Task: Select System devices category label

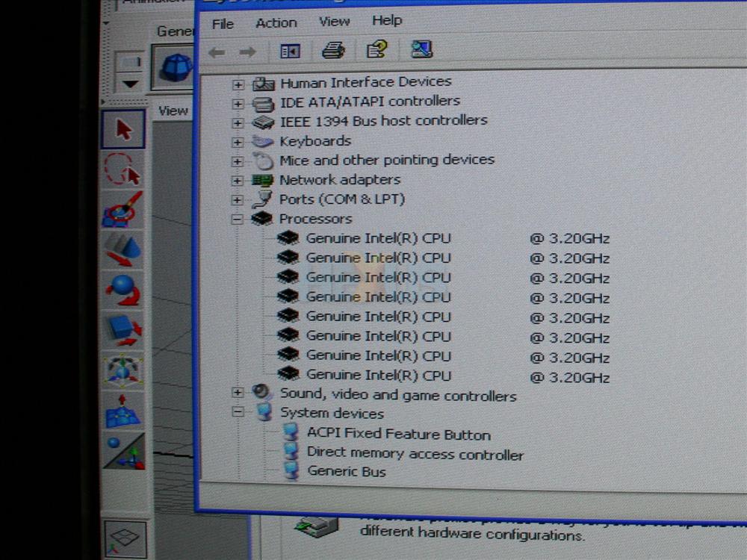Action: 332,414
